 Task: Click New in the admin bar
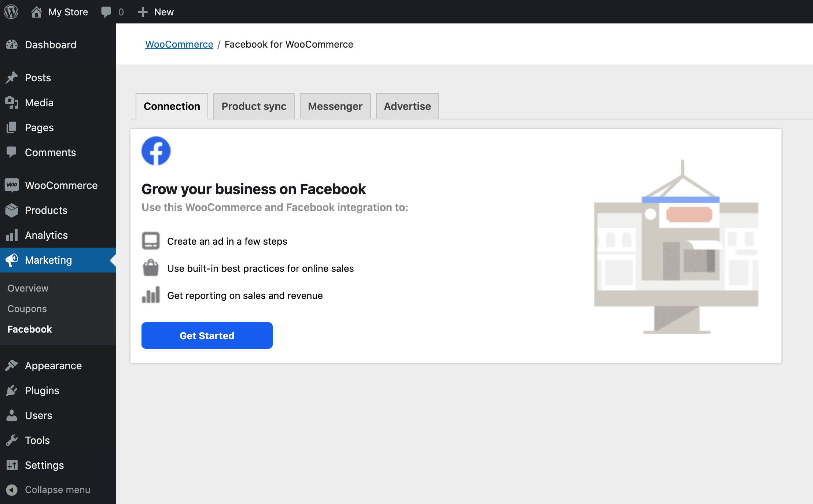click(x=164, y=12)
